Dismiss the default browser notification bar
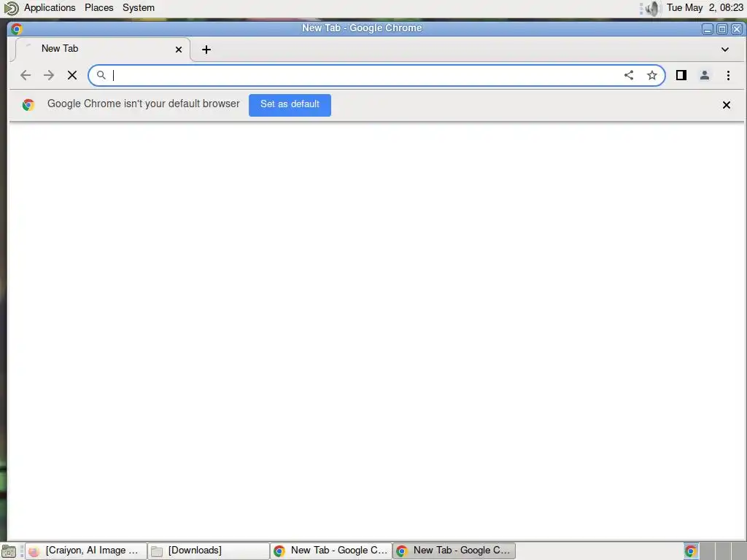Screen dimensions: 747x560 pos(727,105)
